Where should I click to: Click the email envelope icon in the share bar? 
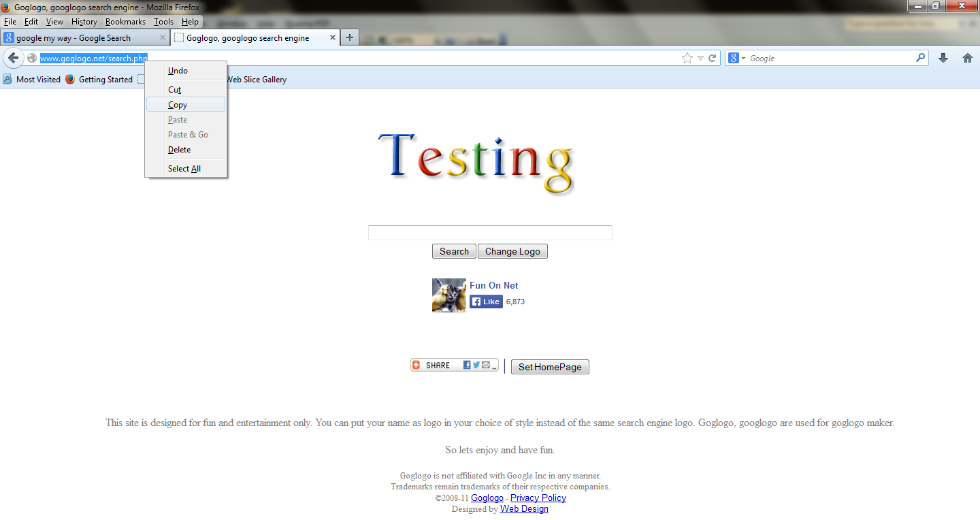(485, 365)
